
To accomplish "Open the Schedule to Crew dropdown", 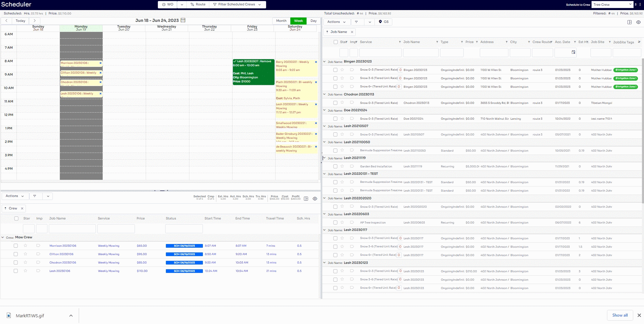I will pos(613,5).
